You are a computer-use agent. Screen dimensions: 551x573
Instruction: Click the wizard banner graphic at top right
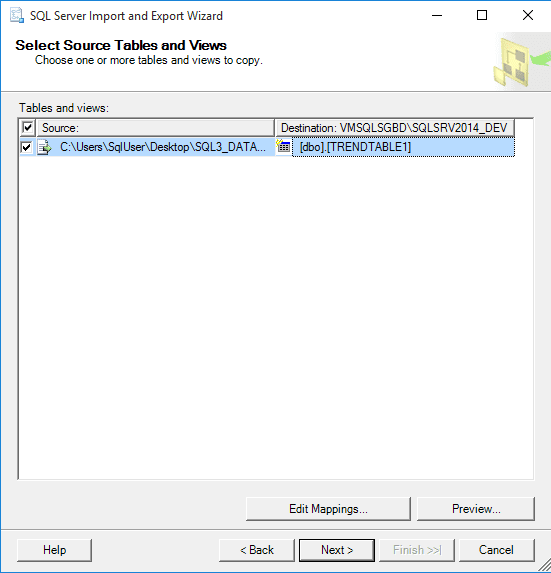(x=522, y=61)
